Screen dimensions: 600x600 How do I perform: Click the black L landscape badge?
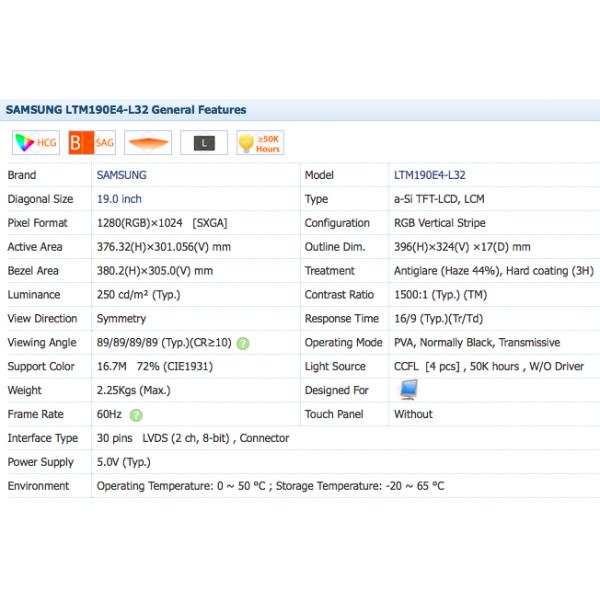click(204, 143)
